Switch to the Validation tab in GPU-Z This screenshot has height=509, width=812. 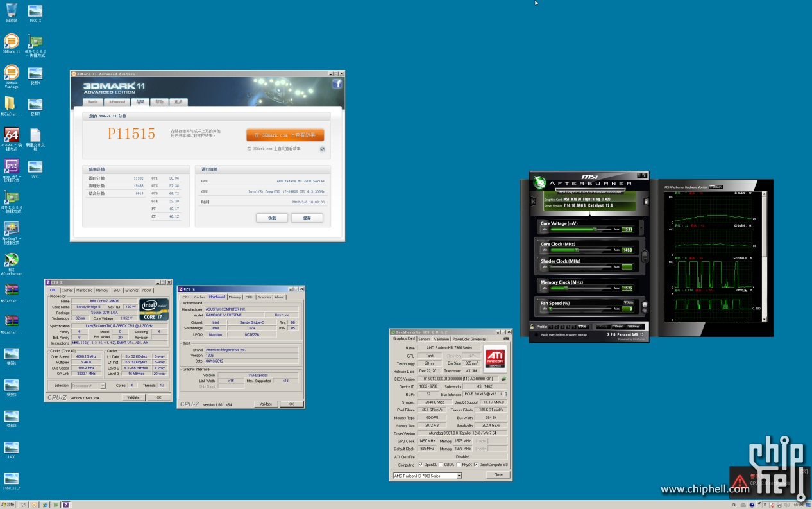pyautogui.click(x=441, y=339)
